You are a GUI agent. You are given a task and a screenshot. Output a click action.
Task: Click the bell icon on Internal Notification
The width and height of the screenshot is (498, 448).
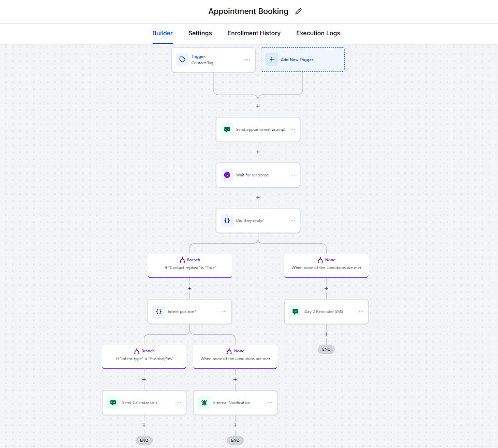[x=204, y=402]
